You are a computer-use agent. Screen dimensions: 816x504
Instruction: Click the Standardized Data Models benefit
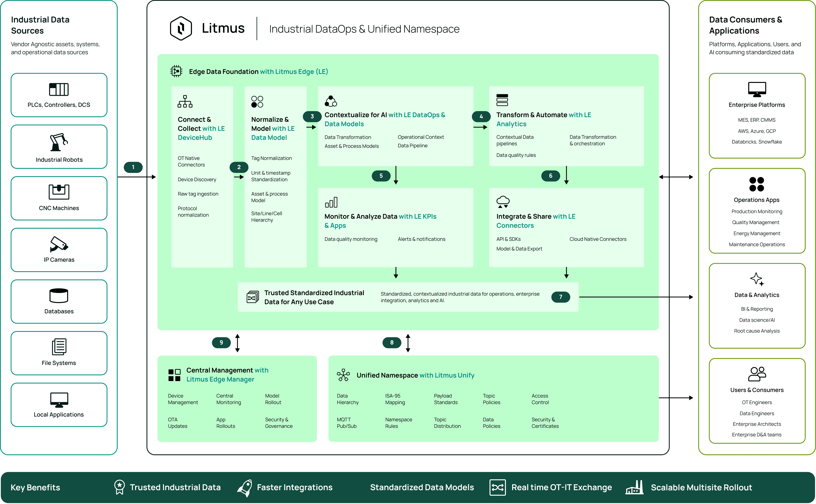[422, 487]
